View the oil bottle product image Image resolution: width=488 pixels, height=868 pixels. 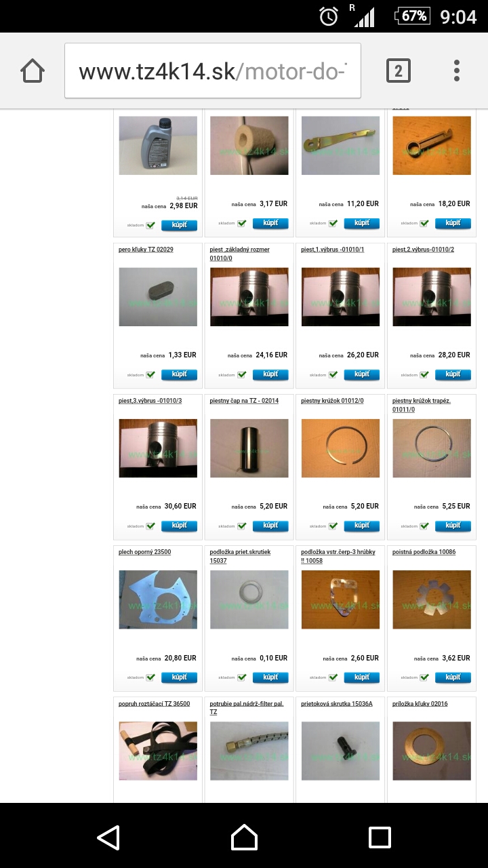tap(158, 146)
